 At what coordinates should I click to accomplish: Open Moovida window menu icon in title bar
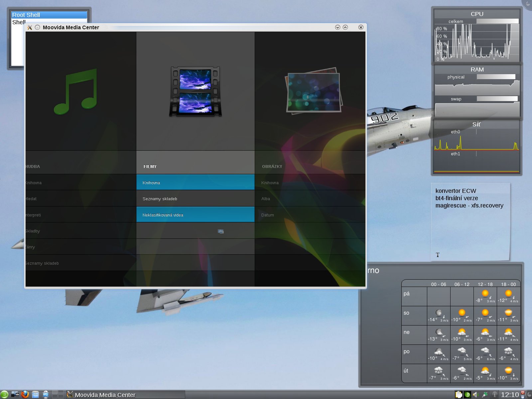tap(30, 27)
